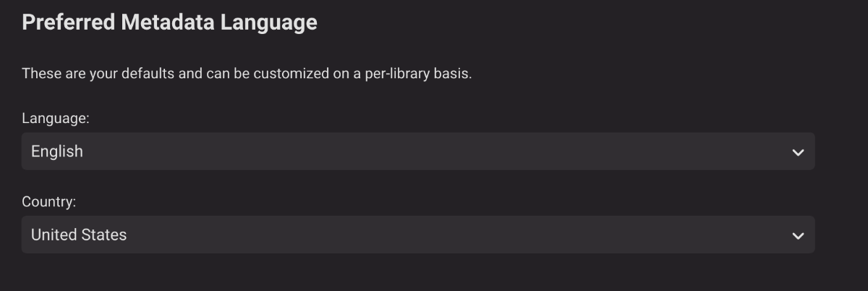Viewport: 868px width, 291px height.
Task: Select the 'United States' value text
Action: click(78, 235)
